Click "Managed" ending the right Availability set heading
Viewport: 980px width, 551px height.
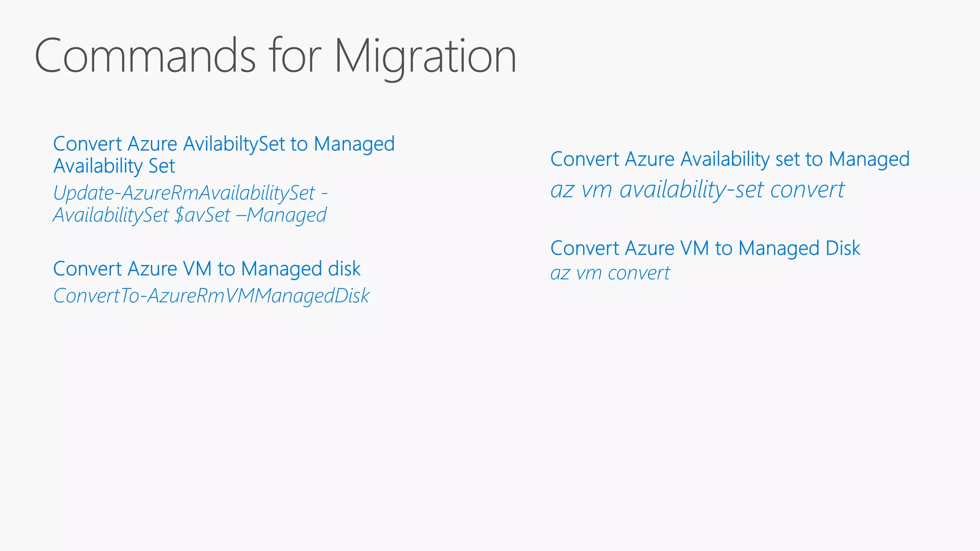point(869,159)
